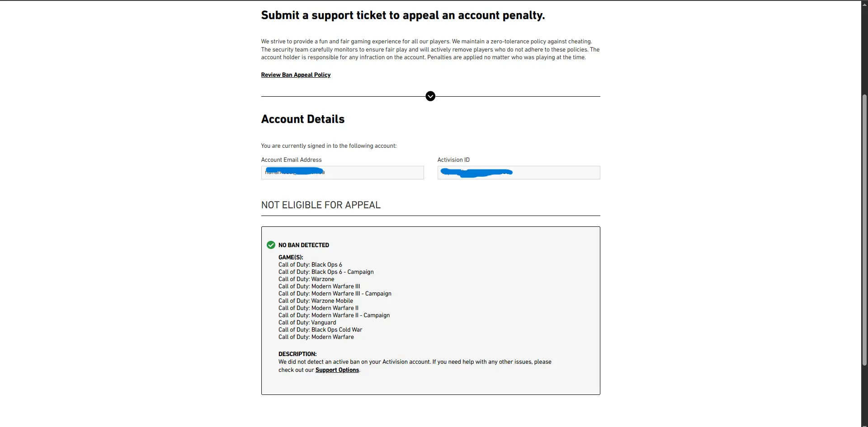Click the Account Details heading

point(303,119)
